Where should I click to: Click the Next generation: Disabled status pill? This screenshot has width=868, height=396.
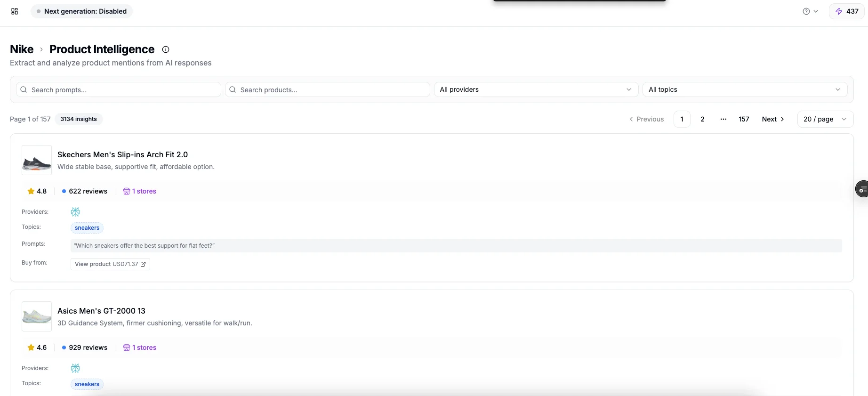pyautogui.click(x=81, y=11)
